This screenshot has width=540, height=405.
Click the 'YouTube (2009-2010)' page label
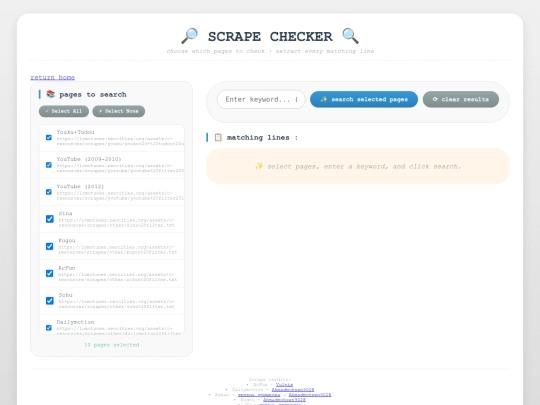[x=89, y=159]
